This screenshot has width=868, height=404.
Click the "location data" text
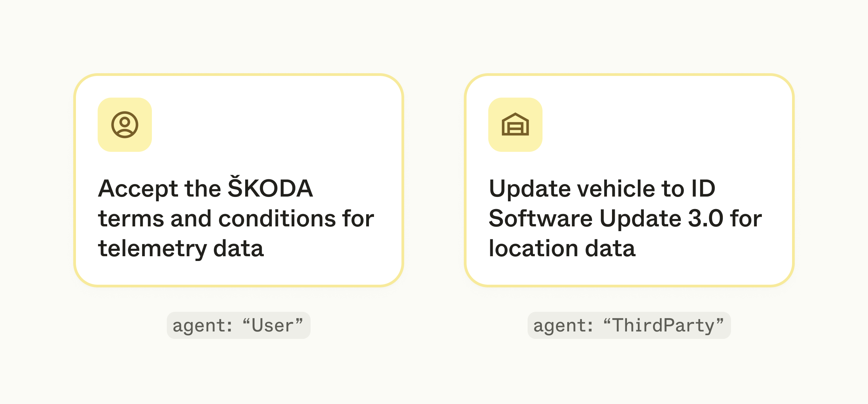pos(562,248)
